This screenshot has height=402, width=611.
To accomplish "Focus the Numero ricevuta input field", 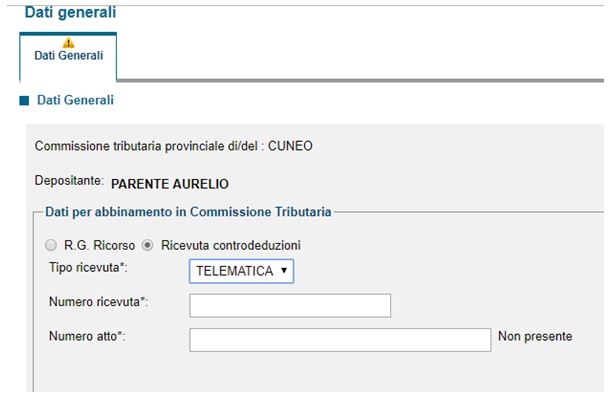I will [x=290, y=306].
